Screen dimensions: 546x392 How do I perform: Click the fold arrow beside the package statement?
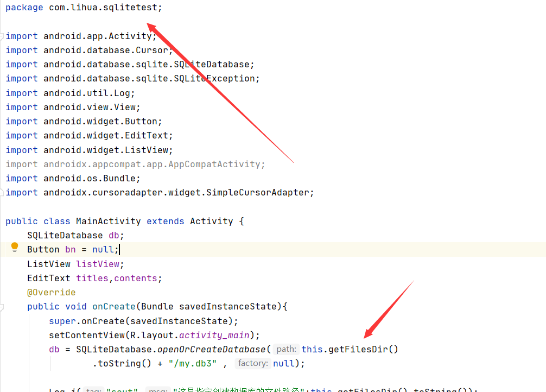pos(2,7)
